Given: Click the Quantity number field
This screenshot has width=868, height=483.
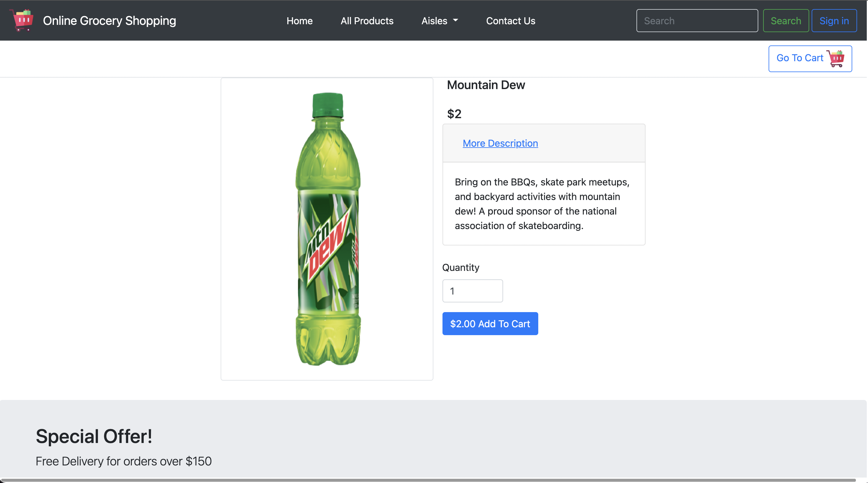Looking at the screenshot, I should (x=472, y=291).
